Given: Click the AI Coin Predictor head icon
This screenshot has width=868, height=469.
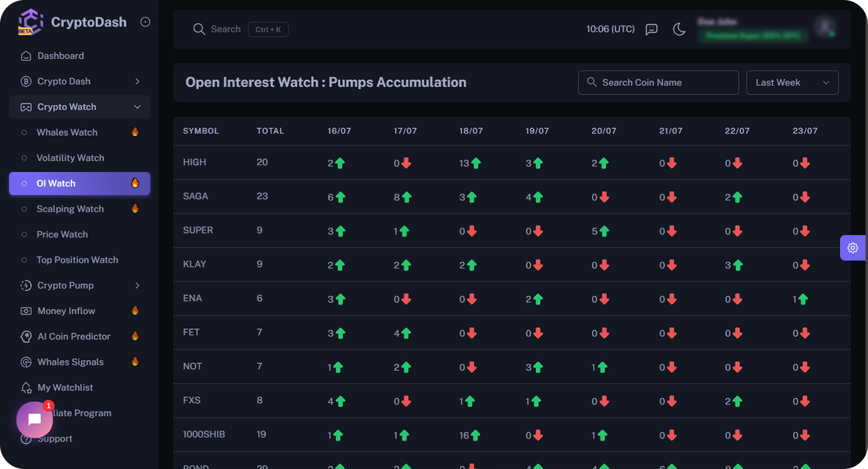Looking at the screenshot, I should click(x=26, y=337).
